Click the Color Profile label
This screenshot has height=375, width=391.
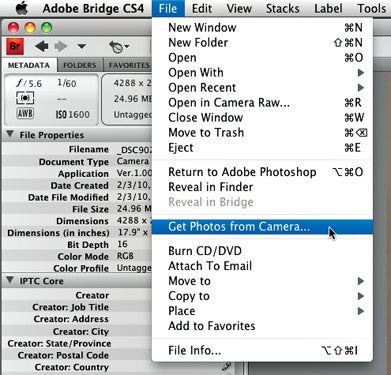click(x=81, y=268)
